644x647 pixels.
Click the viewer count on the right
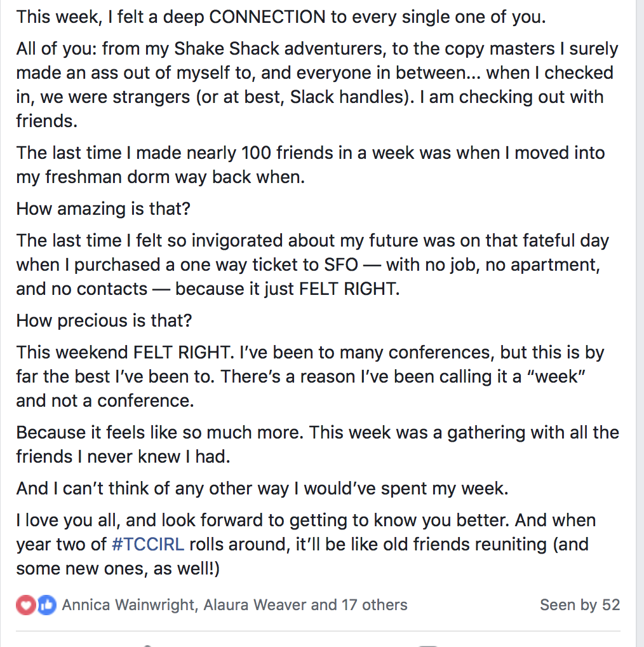(x=579, y=604)
